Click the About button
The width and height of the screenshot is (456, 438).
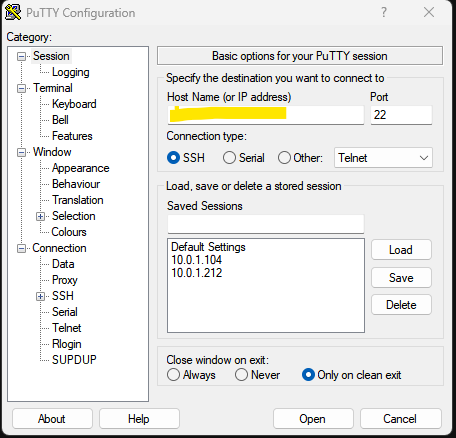pyautogui.click(x=52, y=419)
